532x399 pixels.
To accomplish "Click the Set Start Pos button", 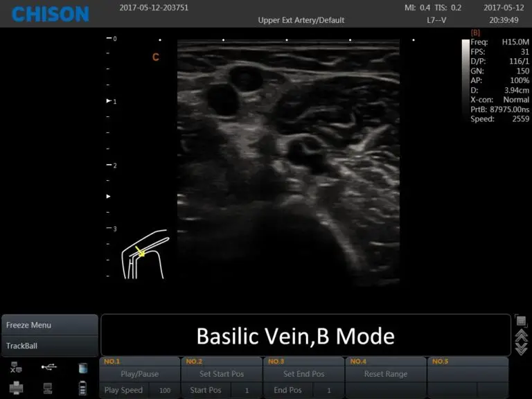I will (x=222, y=374).
